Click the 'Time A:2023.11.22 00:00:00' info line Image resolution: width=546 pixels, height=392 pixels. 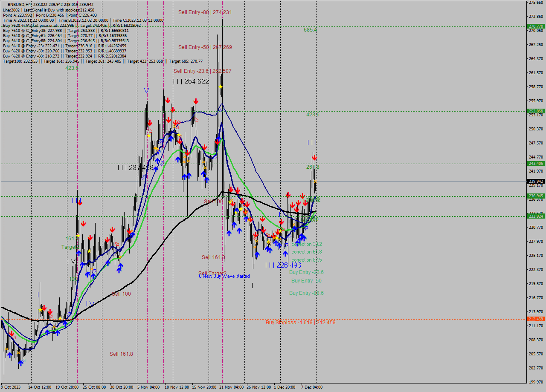pyautogui.click(x=83, y=20)
